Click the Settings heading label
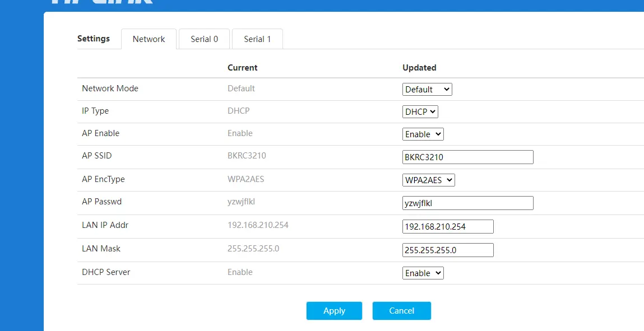Screen dimensions: 644x331 (x=94, y=39)
